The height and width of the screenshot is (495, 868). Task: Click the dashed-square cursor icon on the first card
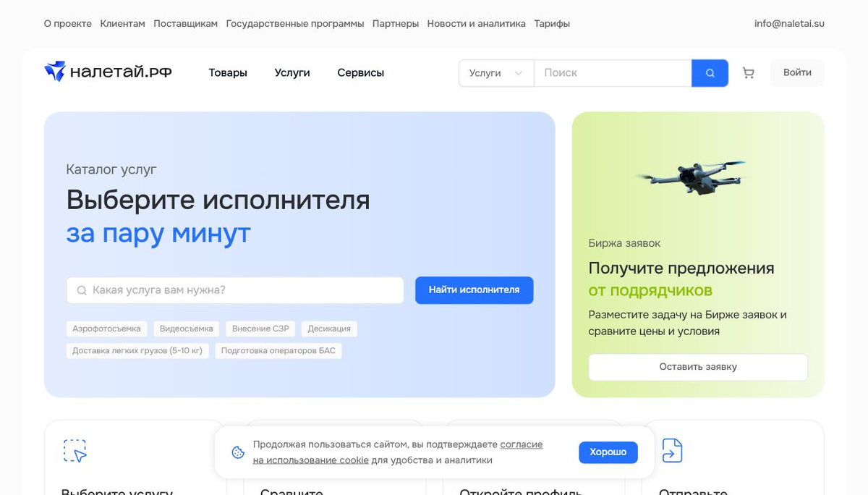click(x=75, y=451)
